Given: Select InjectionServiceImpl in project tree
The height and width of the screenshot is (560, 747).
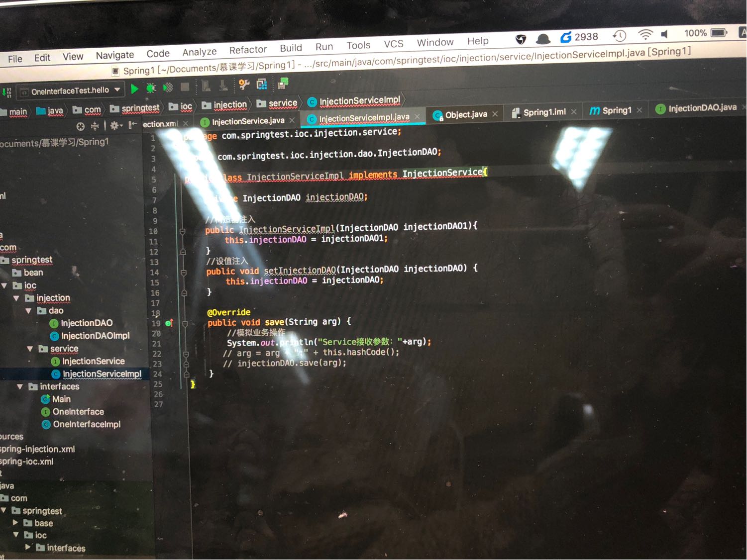Looking at the screenshot, I should pos(97,374).
